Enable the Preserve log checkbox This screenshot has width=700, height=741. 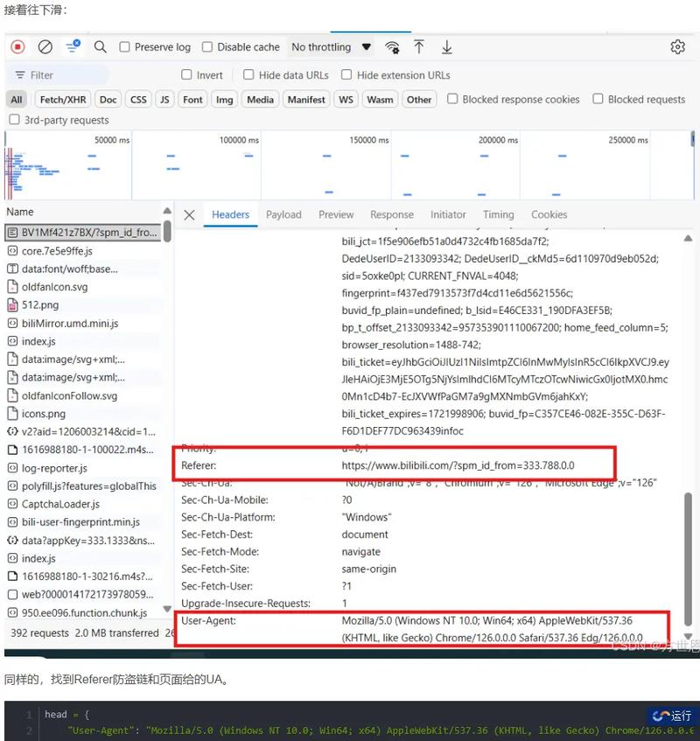(125, 47)
